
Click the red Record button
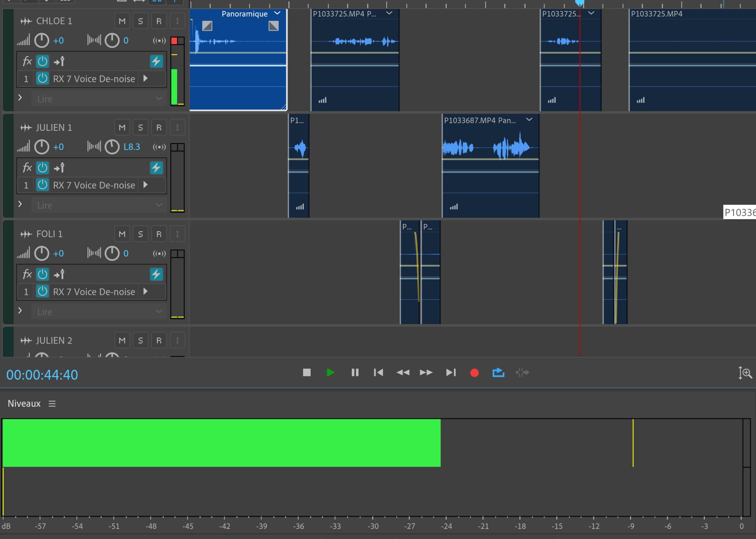[474, 373]
